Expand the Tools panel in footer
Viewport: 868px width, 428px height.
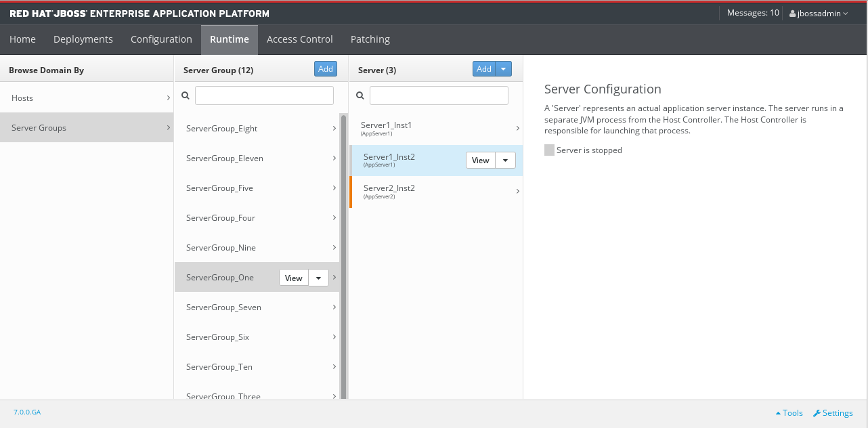coord(789,413)
